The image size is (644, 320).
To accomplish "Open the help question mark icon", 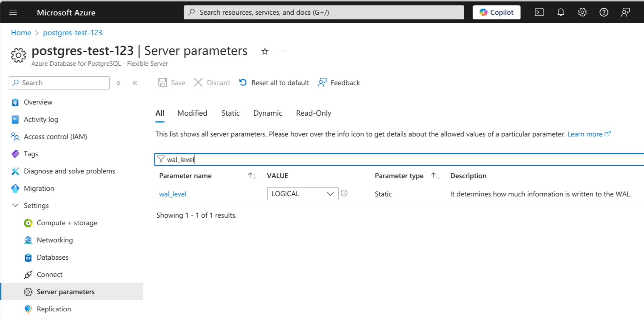I will [x=604, y=12].
